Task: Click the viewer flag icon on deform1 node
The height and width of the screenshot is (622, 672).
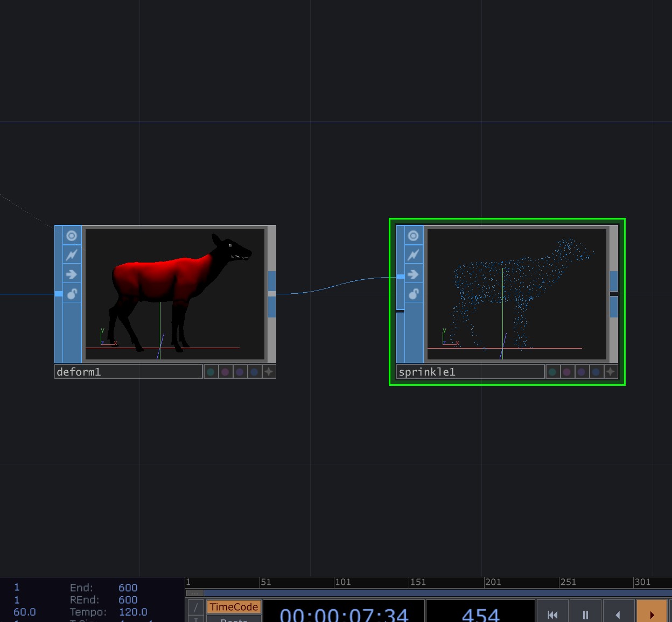Action: (72, 235)
